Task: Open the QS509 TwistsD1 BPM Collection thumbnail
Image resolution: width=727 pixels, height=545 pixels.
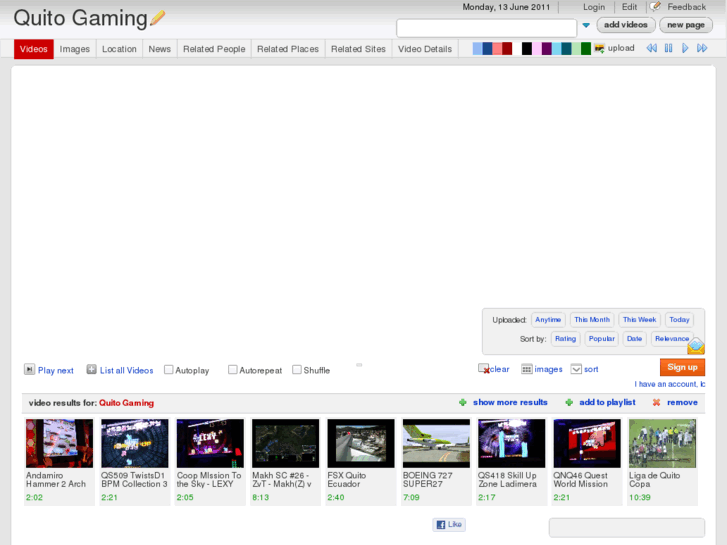Action: [x=135, y=443]
